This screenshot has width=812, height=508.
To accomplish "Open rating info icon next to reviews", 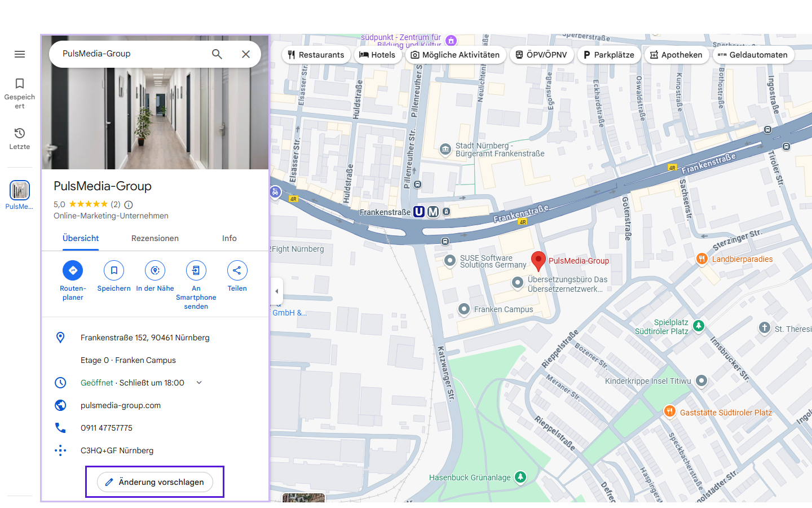I will [x=129, y=205].
